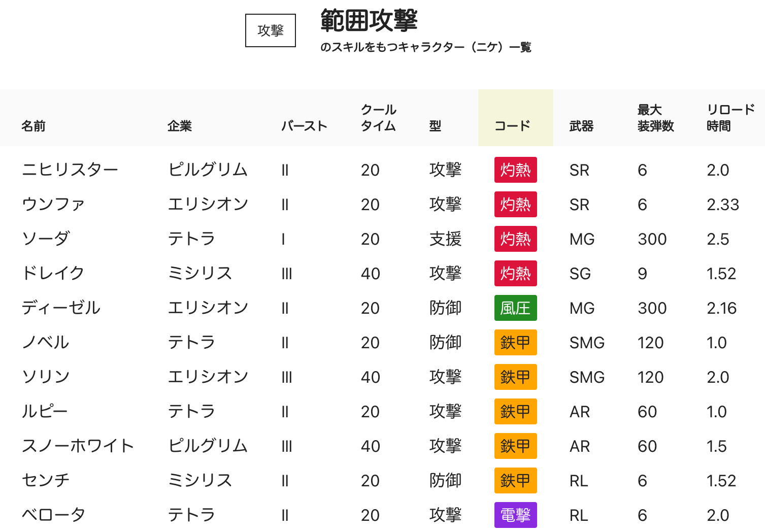This screenshot has width=765, height=532.
Task: Click the クールタイム column header
Action: point(378,118)
